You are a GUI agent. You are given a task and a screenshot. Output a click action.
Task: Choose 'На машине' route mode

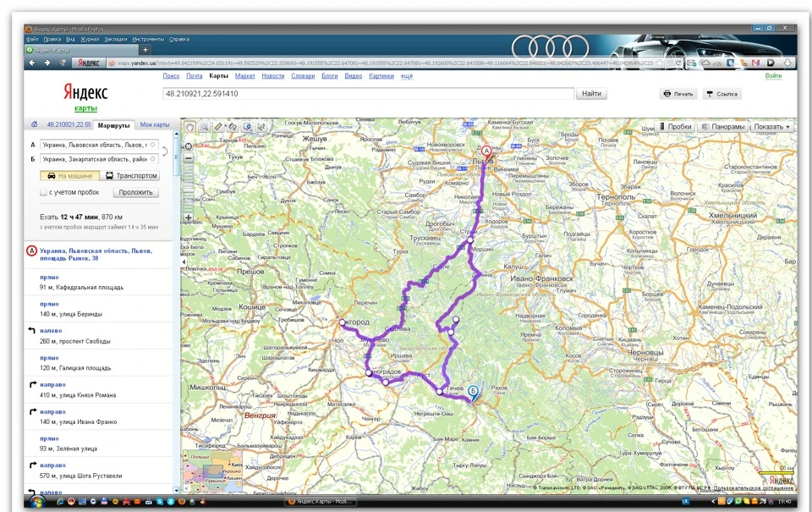(x=70, y=176)
